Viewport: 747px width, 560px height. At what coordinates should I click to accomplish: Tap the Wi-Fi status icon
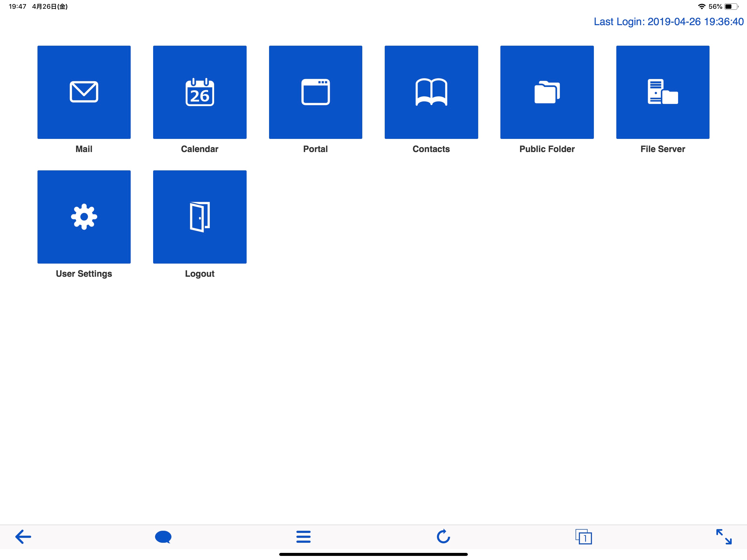[702, 6]
